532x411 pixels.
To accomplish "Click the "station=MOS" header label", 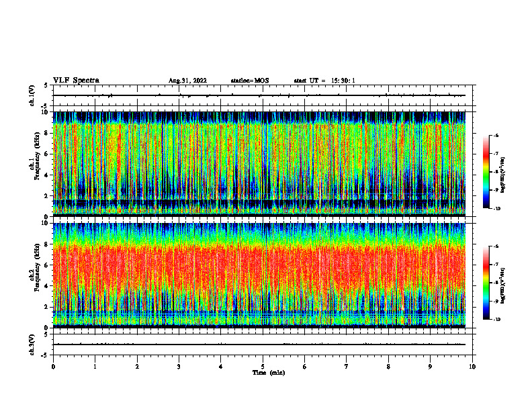I will (x=250, y=81).
